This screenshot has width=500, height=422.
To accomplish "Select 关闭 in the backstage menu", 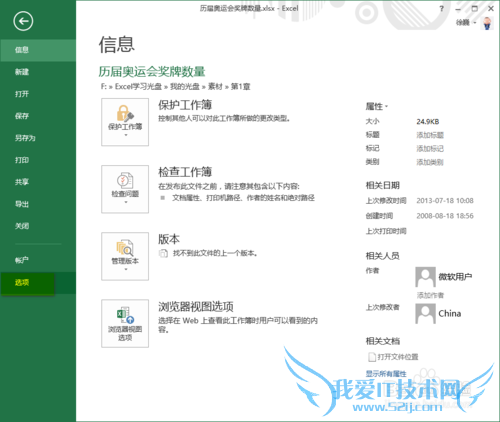I will (x=38, y=226).
